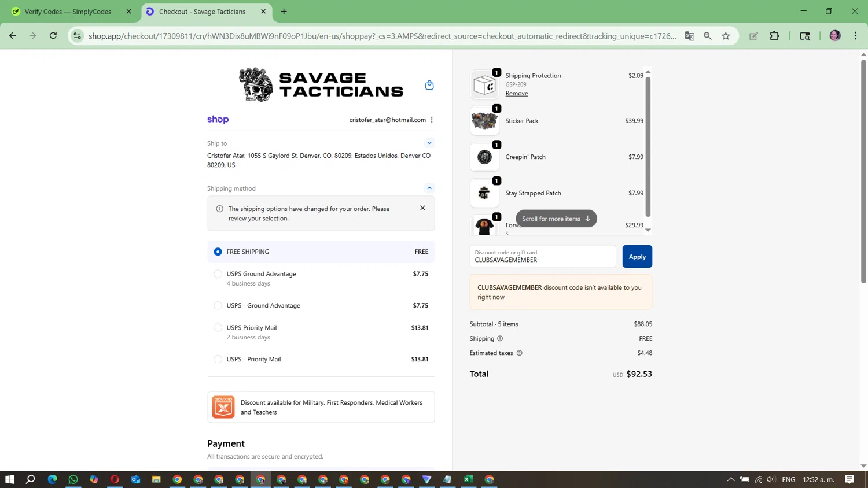Click Scroll for more items pill

point(556,219)
